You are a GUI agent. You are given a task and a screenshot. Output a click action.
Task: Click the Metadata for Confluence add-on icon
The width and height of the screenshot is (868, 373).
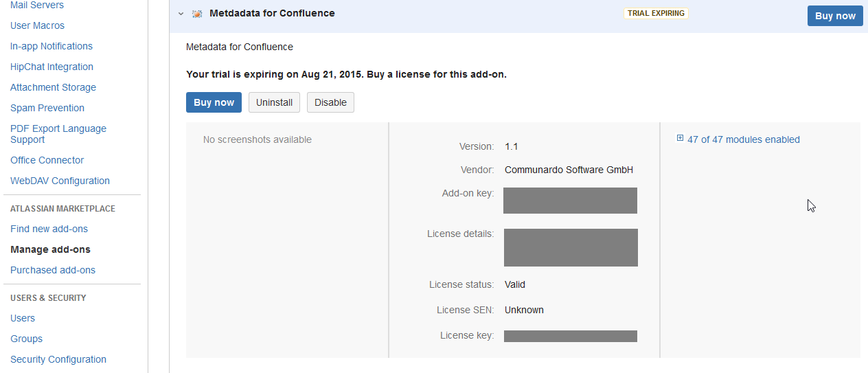coord(197,14)
